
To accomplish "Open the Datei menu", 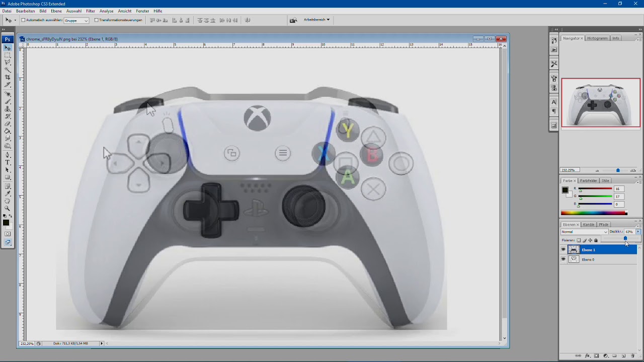I will tap(7, 11).
